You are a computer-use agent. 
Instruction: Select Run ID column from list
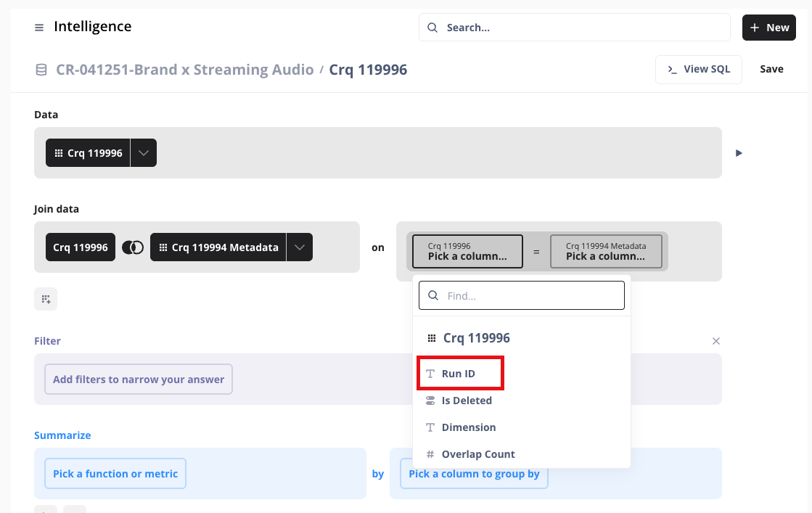click(x=459, y=374)
